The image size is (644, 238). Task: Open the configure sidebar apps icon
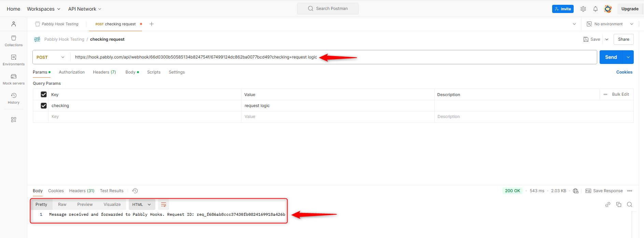click(x=14, y=120)
